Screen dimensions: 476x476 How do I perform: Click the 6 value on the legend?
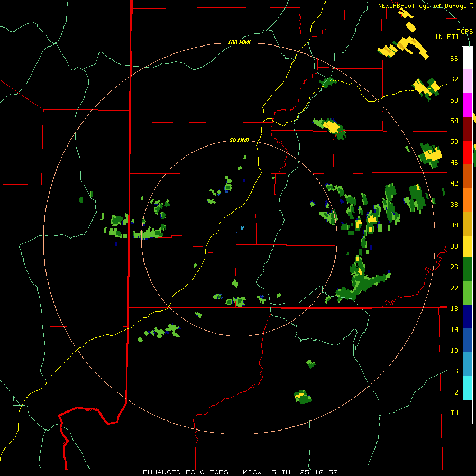[456, 371]
